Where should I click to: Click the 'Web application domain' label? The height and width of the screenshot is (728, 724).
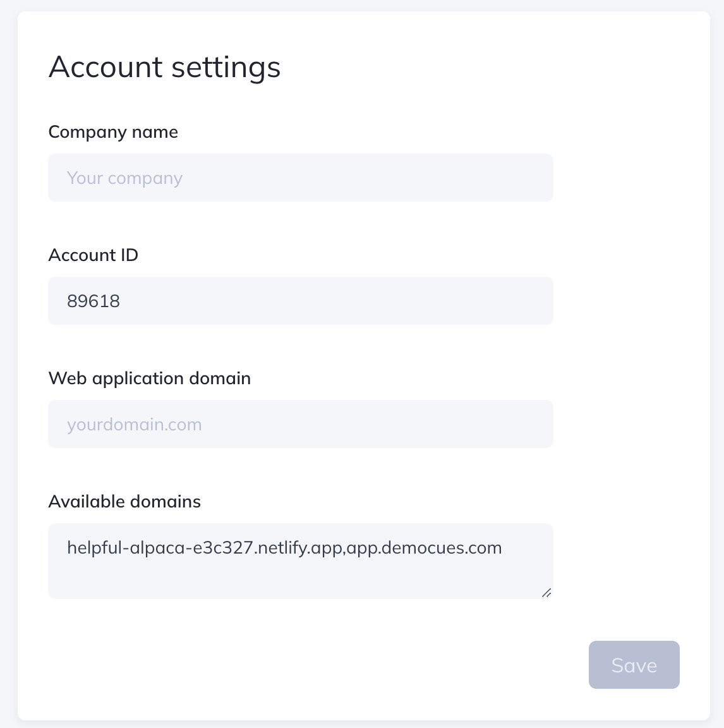pyautogui.click(x=150, y=379)
